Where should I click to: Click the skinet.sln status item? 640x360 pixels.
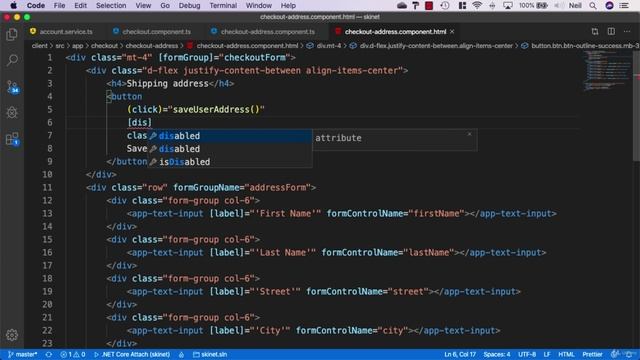point(210,354)
